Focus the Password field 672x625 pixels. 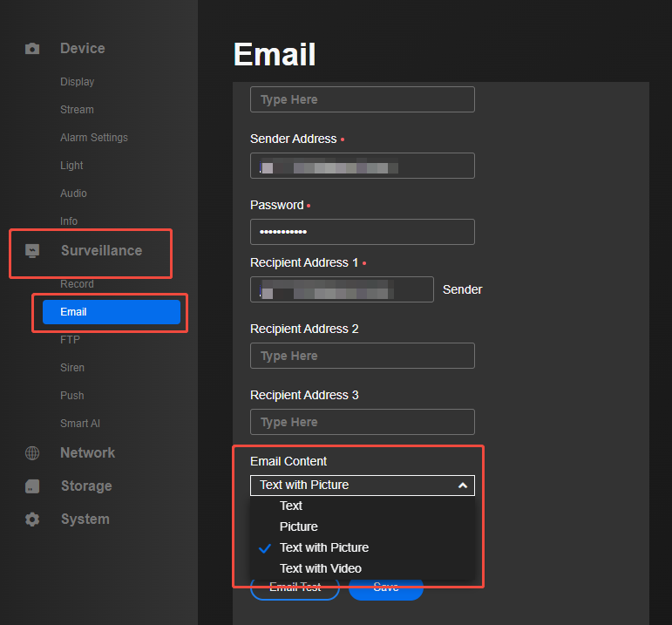[x=362, y=232]
